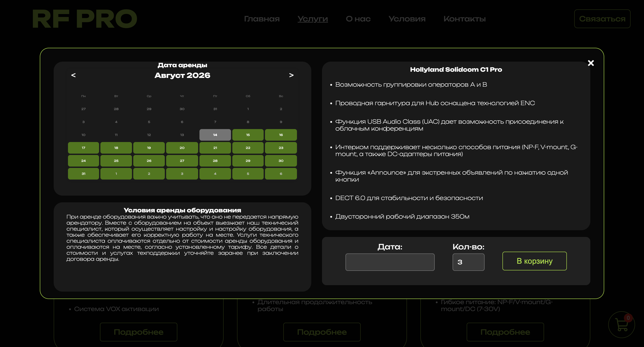
Task: Pick the green August 27 cell
Action: coord(182,161)
